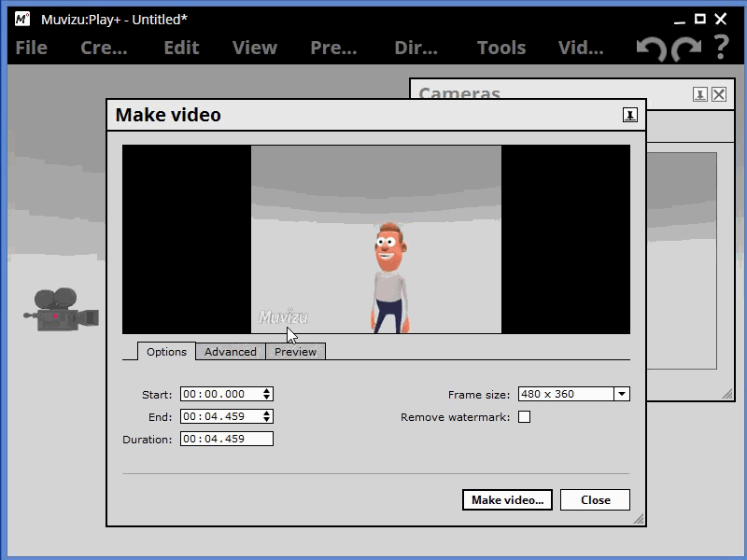Screen dimensions: 747x560
Task: Click the video preview of the character
Action: 376,239
